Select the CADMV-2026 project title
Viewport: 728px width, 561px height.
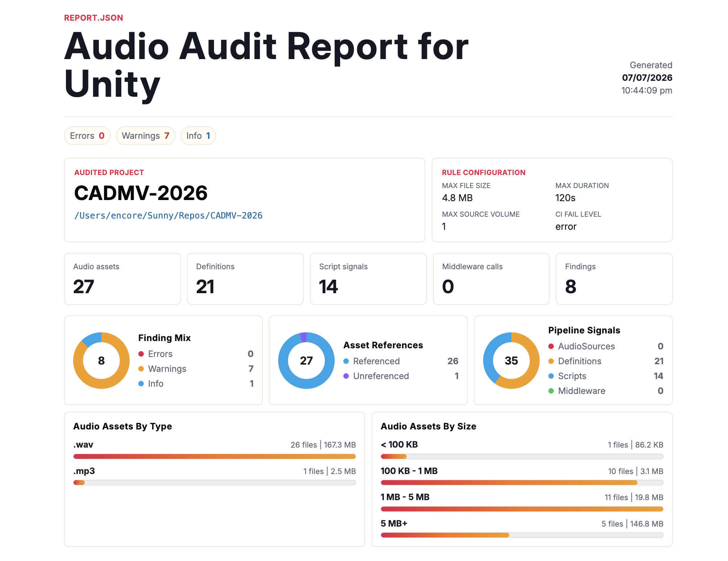click(141, 193)
